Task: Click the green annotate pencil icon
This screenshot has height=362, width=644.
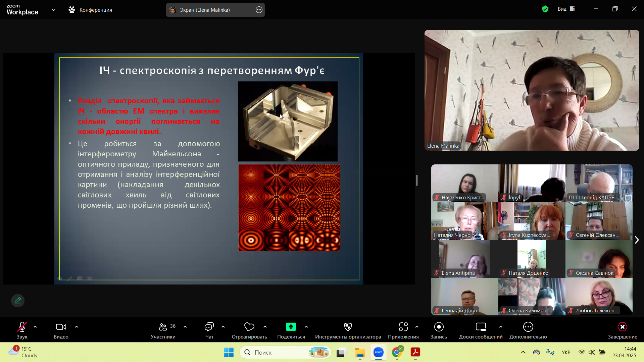Action: [x=18, y=301]
